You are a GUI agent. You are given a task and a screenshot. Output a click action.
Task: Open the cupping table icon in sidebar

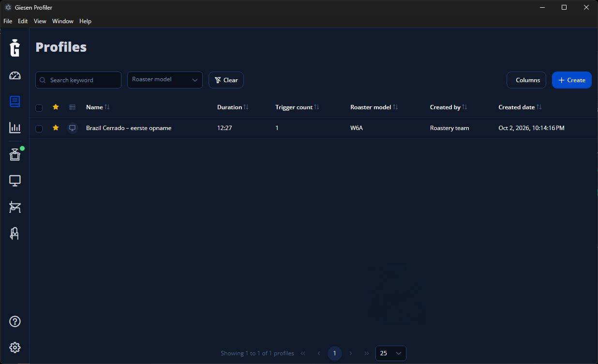coord(15,207)
